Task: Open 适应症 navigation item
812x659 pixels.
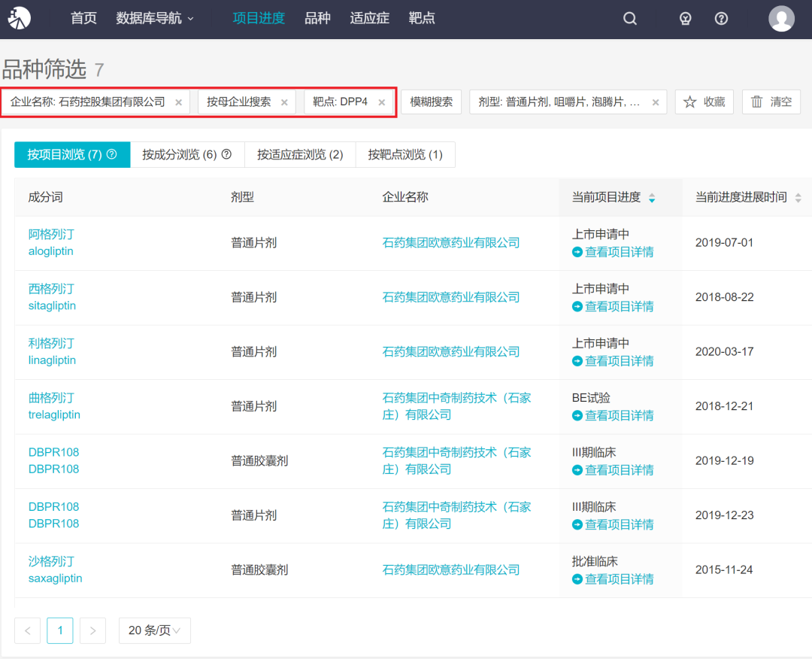Action: click(x=369, y=19)
